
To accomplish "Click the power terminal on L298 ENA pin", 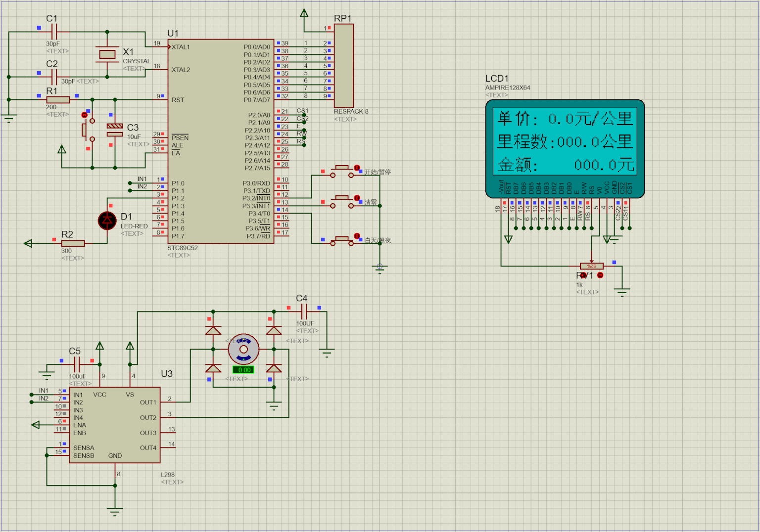I will point(36,425).
